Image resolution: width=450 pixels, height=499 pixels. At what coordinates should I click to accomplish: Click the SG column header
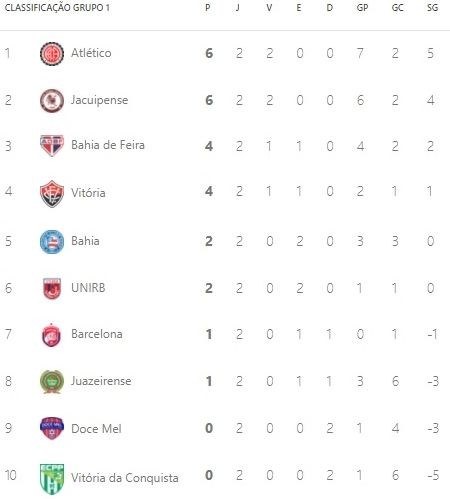(x=432, y=8)
